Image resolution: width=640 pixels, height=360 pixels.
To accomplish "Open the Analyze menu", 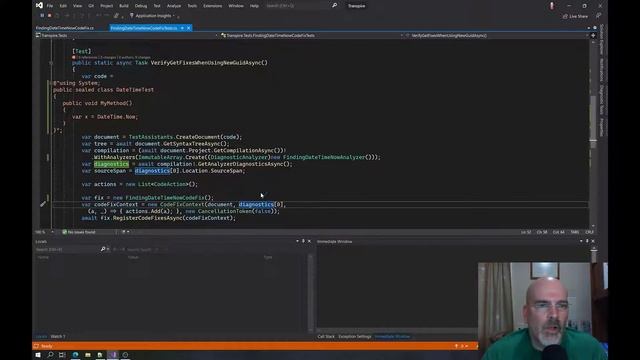I will (x=174, y=6).
